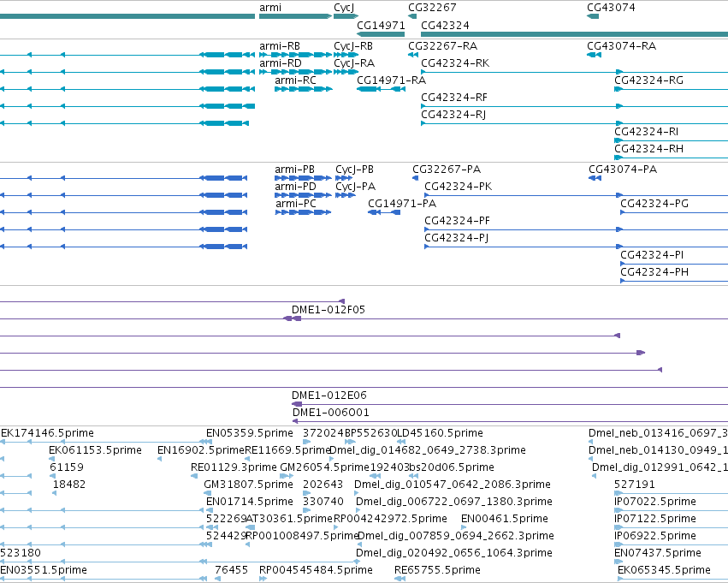Select the CycJ-RA transcript
The image size is (728, 583).
[x=346, y=72]
